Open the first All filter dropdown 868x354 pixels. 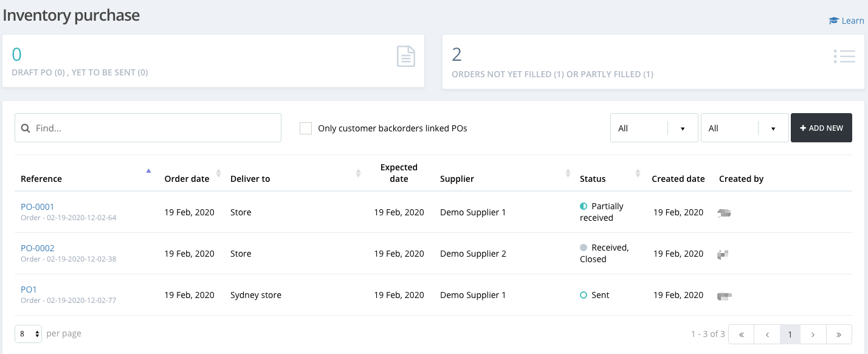(x=653, y=128)
